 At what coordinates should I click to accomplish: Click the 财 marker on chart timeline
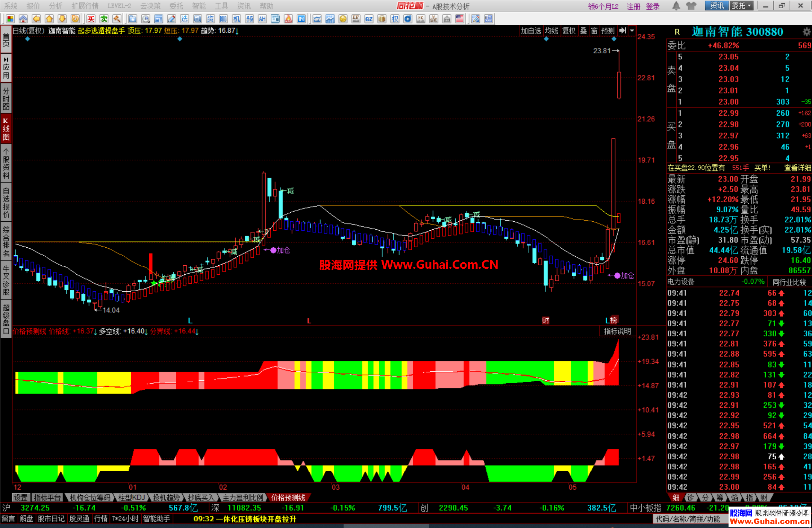[545, 320]
